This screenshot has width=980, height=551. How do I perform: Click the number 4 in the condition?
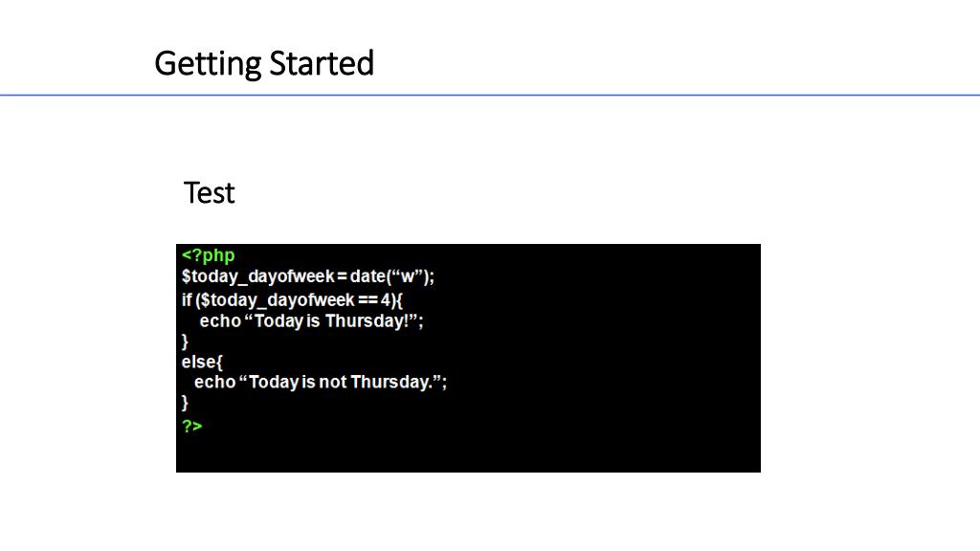386,299
